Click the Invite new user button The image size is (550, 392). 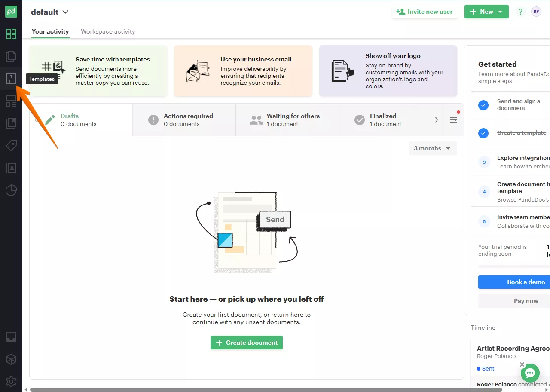pos(425,12)
